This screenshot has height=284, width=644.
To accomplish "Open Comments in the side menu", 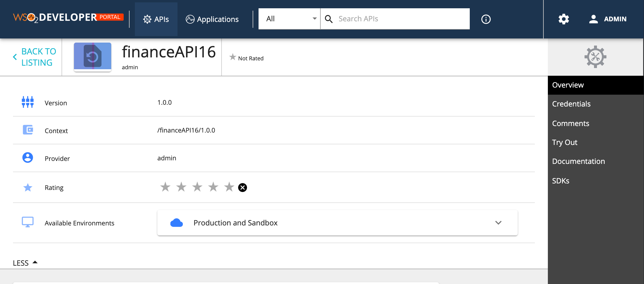I will point(595,123).
